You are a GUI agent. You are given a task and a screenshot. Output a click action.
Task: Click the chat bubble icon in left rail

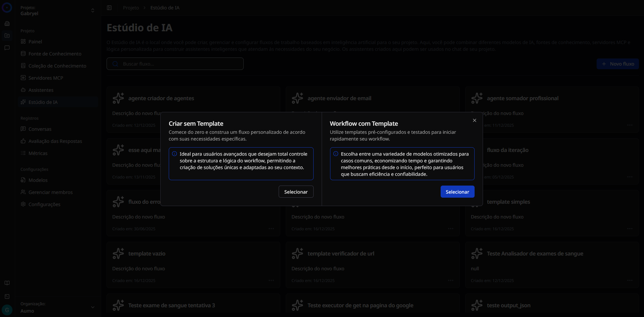[x=7, y=48]
